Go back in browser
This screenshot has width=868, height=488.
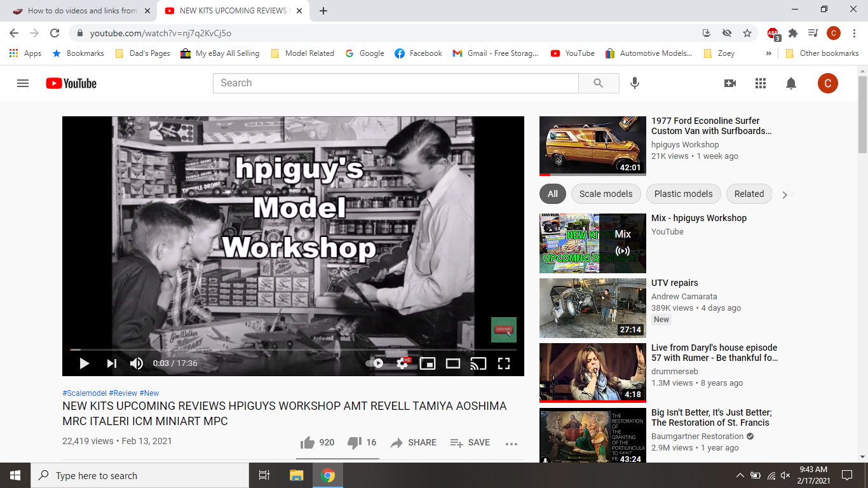(14, 33)
